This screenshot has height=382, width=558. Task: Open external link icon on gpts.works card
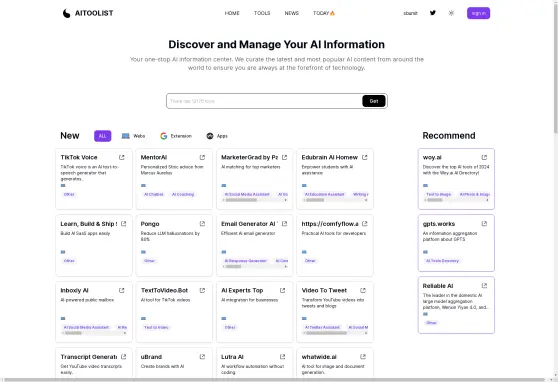(484, 224)
